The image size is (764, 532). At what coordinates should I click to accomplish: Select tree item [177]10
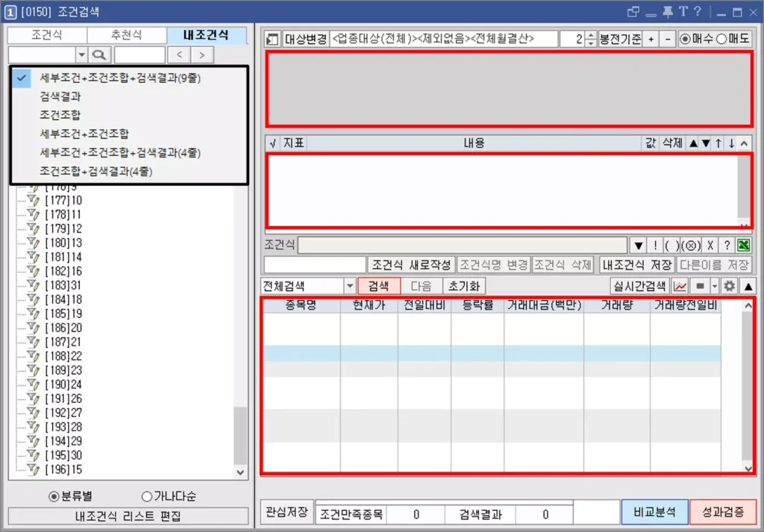(x=63, y=201)
